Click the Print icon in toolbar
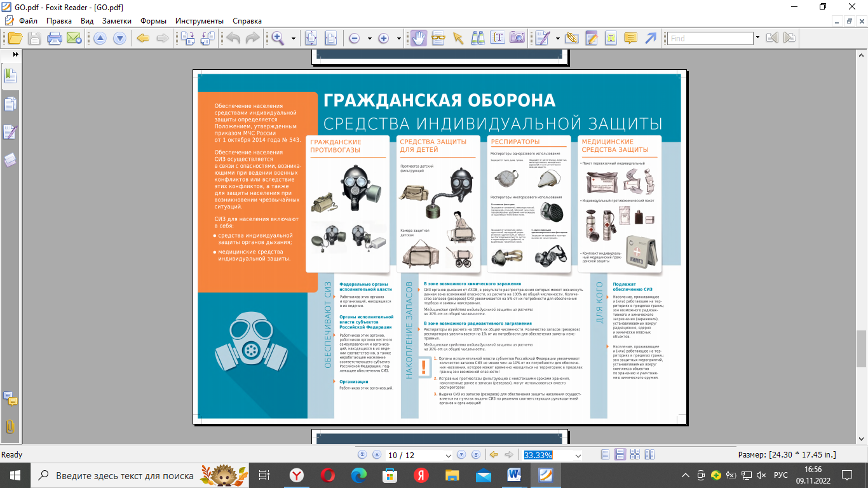 click(54, 38)
